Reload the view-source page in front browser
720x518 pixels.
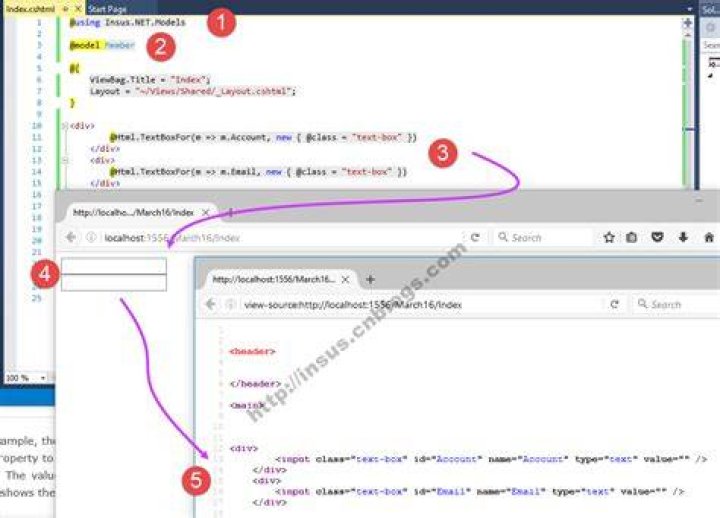click(614, 304)
